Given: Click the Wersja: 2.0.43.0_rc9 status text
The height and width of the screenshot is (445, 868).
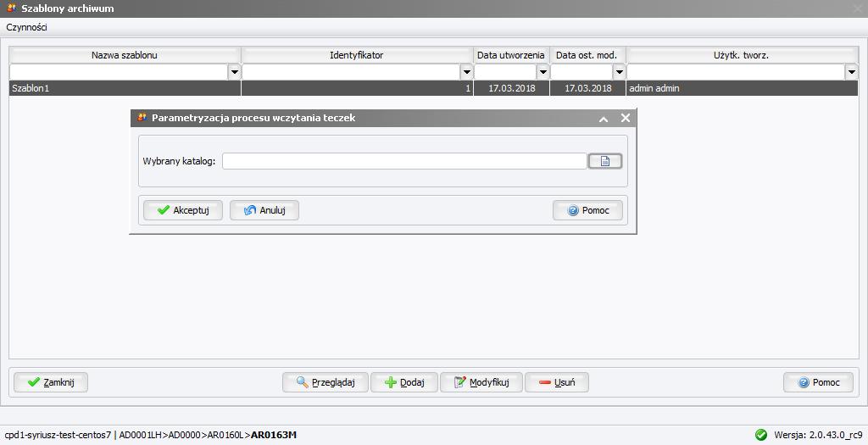Looking at the screenshot, I should click(818, 435).
